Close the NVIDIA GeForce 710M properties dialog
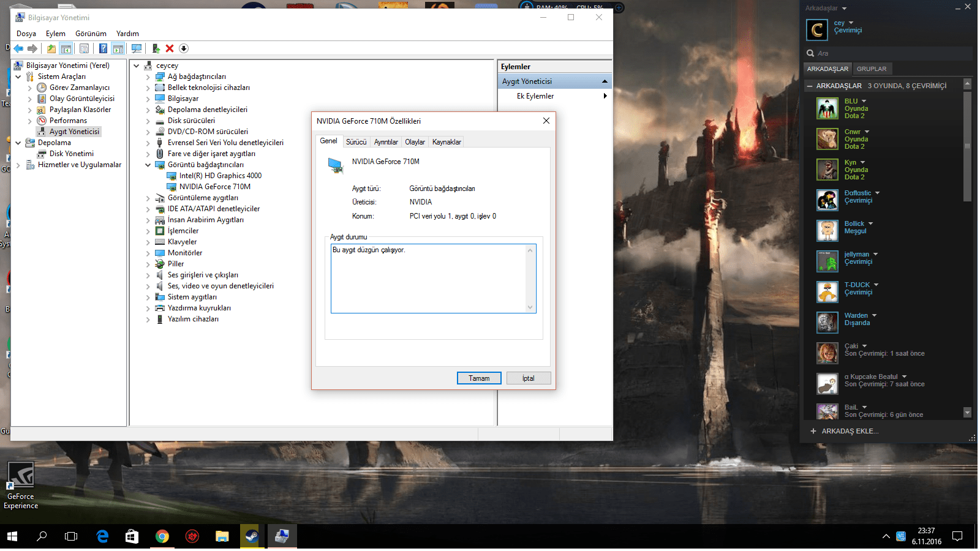 point(546,121)
